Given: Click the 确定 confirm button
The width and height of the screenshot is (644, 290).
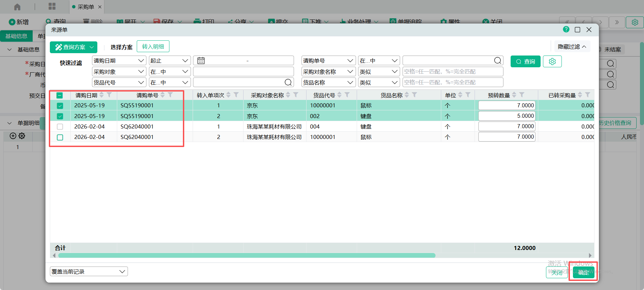Looking at the screenshot, I should coord(583,272).
